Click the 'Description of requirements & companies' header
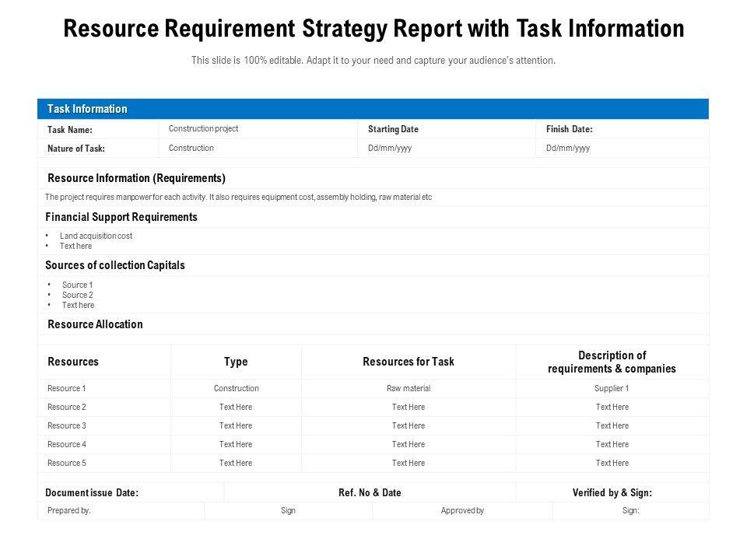747x560 pixels. (x=612, y=362)
